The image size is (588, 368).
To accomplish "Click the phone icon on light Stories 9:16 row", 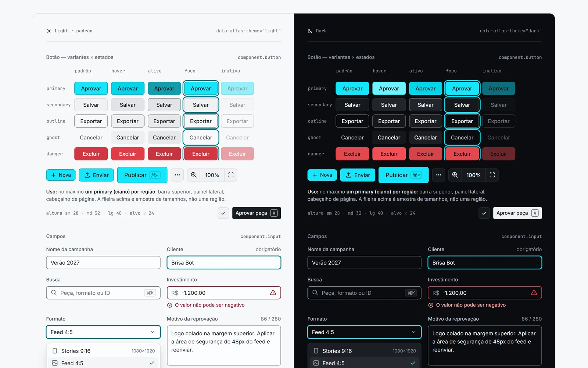I will [55, 351].
